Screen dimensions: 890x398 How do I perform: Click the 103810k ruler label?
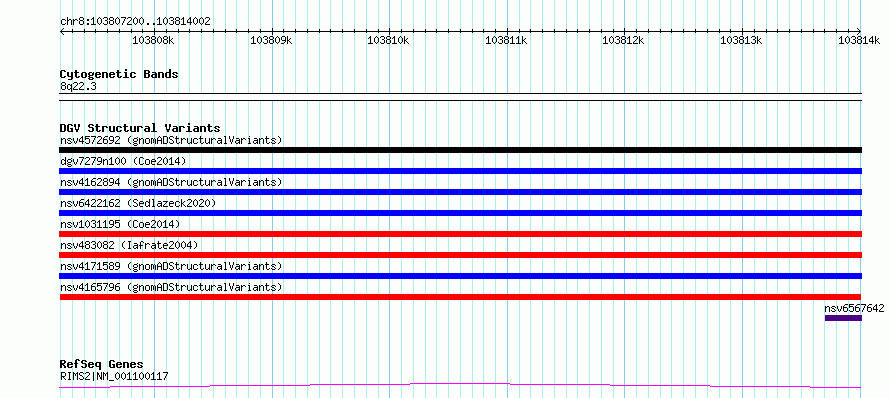coord(389,40)
